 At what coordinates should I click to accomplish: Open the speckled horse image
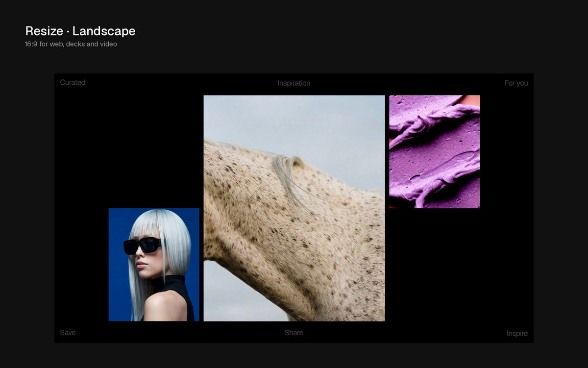click(294, 208)
